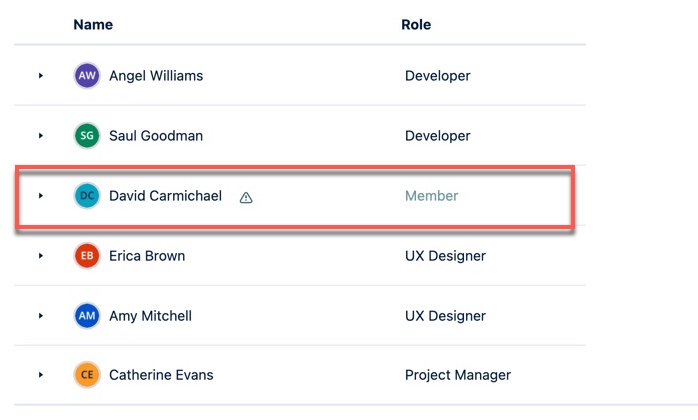Expand the David Carmichael row
The height and width of the screenshot is (420, 698).
[x=41, y=196]
